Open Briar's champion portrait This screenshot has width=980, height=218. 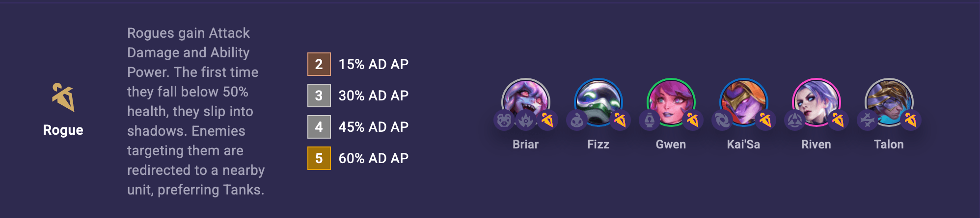pos(525,99)
